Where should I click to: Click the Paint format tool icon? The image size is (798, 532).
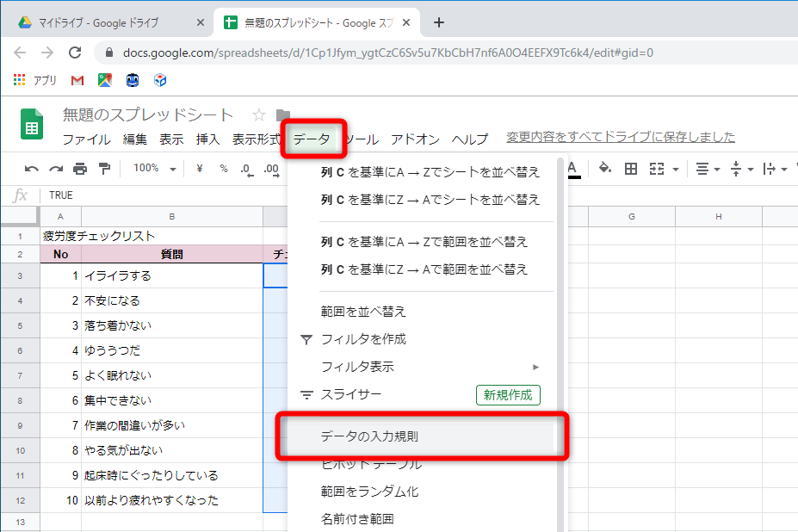[x=103, y=169]
